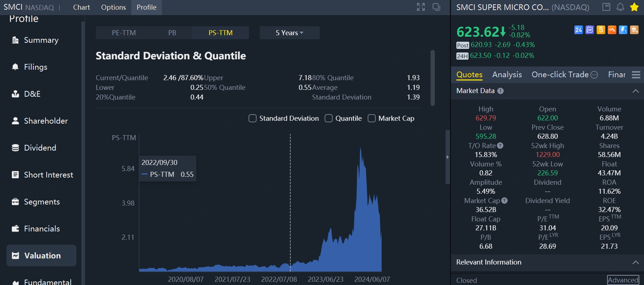This screenshot has width=644, height=285.
Task: Click the Segments briefcase icon in sidebar
Action: [15, 202]
